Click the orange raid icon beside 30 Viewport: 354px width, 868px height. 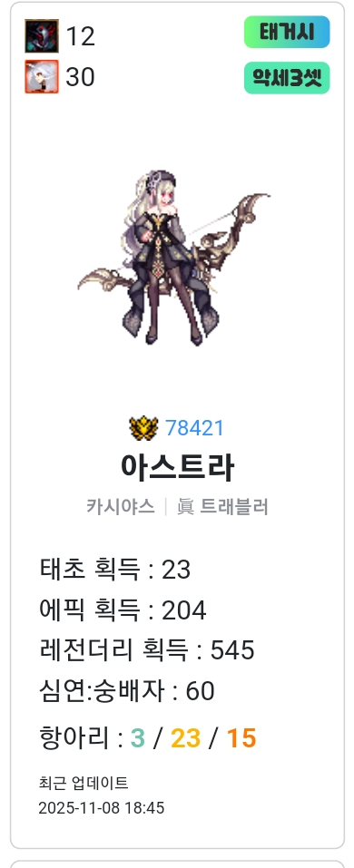click(42, 77)
